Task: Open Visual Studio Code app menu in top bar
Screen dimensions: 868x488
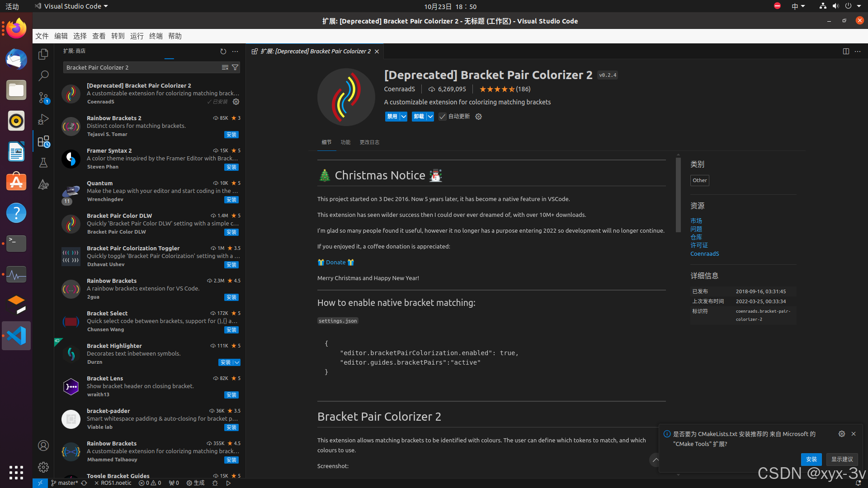Action: pyautogui.click(x=71, y=6)
